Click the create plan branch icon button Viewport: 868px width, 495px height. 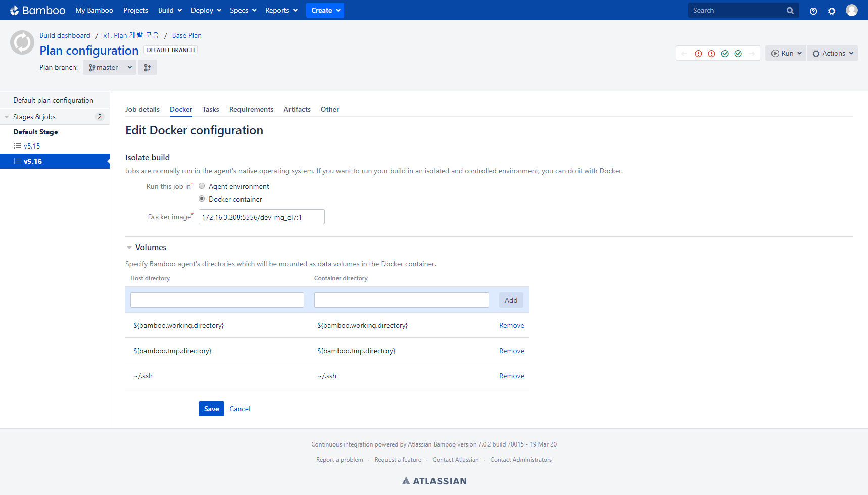pyautogui.click(x=148, y=67)
